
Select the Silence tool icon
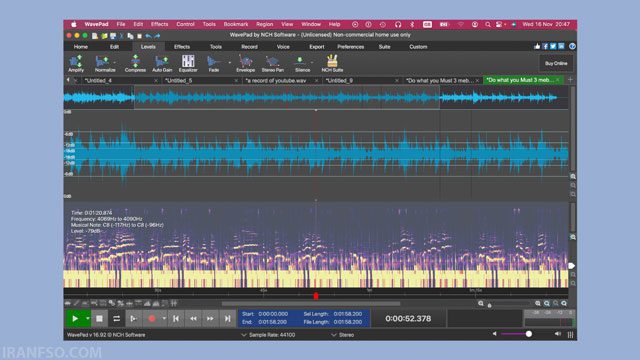pyautogui.click(x=300, y=61)
